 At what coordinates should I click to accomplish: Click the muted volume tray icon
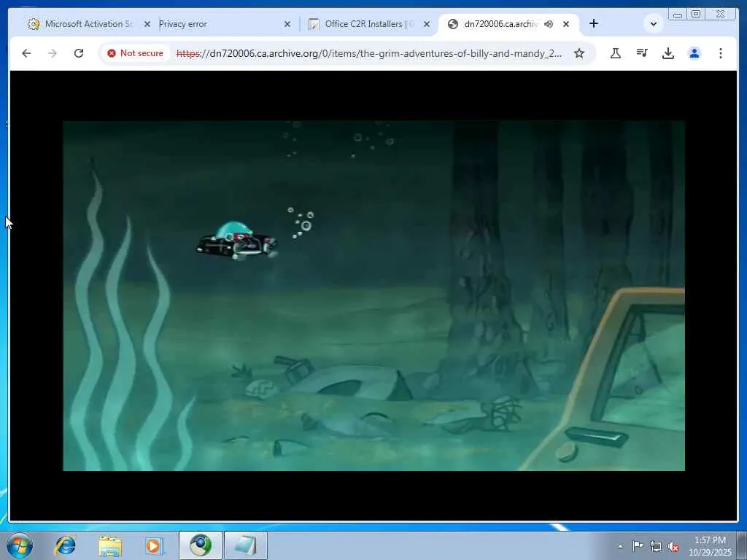point(673,547)
